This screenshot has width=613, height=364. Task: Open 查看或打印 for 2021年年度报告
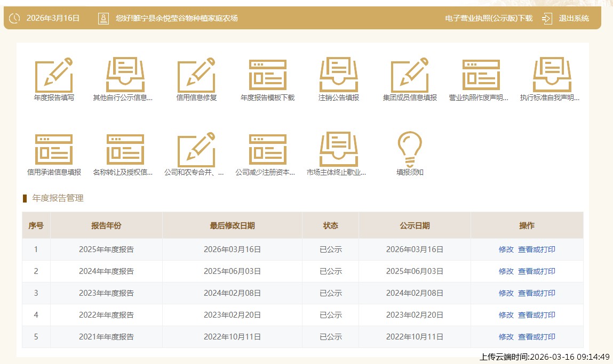(537, 337)
